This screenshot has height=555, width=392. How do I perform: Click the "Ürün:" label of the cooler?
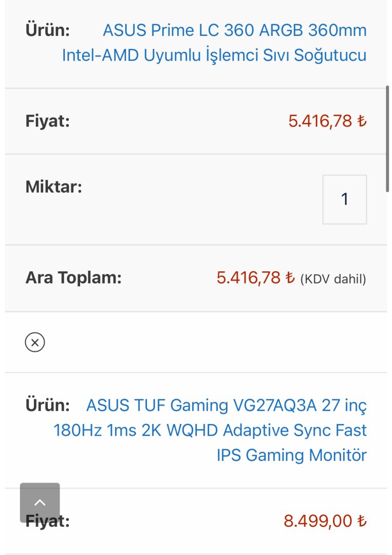coord(47,30)
